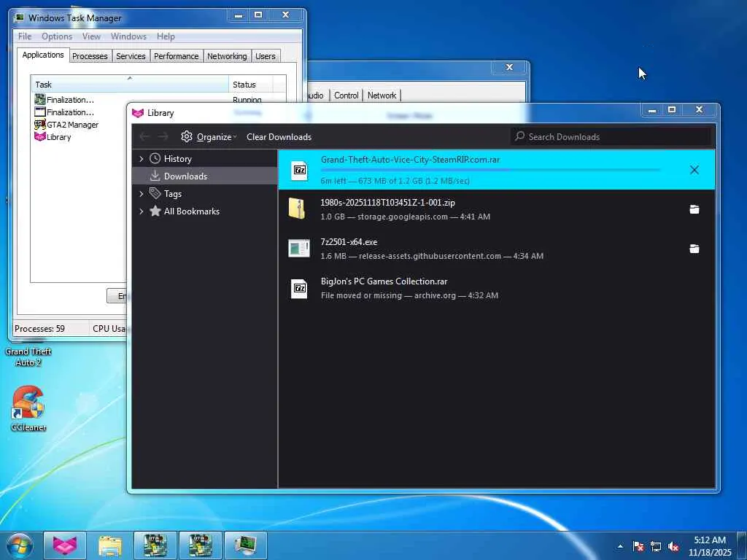The width and height of the screenshot is (747, 560).
Task: Expand the Tags tree item
Action: pos(141,193)
